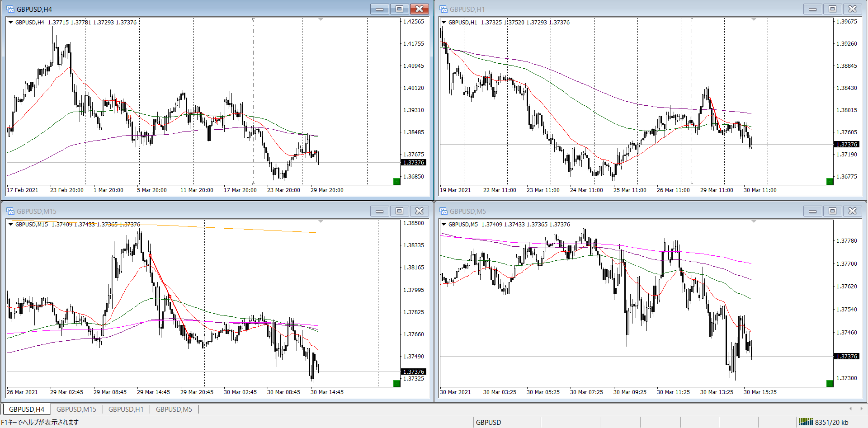Click the GBPUSD,M5 chart window title icon
This screenshot has width=868, height=428.
(x=443, y=211)
